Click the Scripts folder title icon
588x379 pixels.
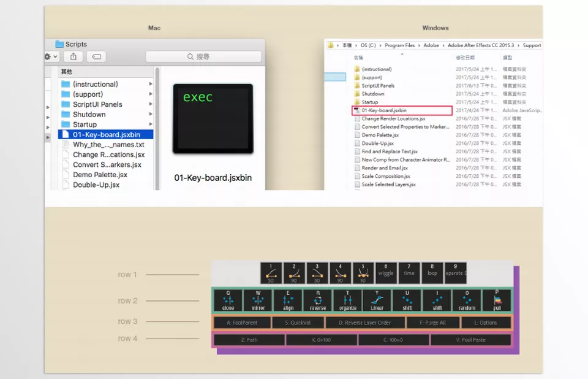click(x=59, y=44)
